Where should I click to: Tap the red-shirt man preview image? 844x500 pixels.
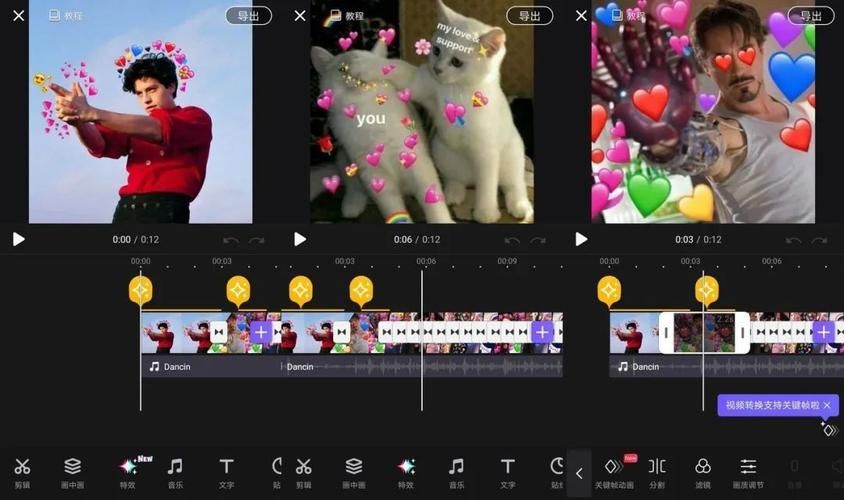140,111
